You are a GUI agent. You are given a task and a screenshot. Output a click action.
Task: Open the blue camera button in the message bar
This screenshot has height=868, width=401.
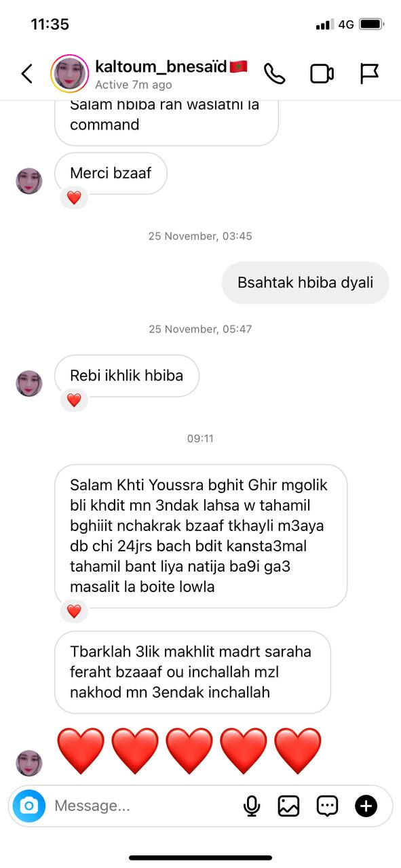pos(29,806)
